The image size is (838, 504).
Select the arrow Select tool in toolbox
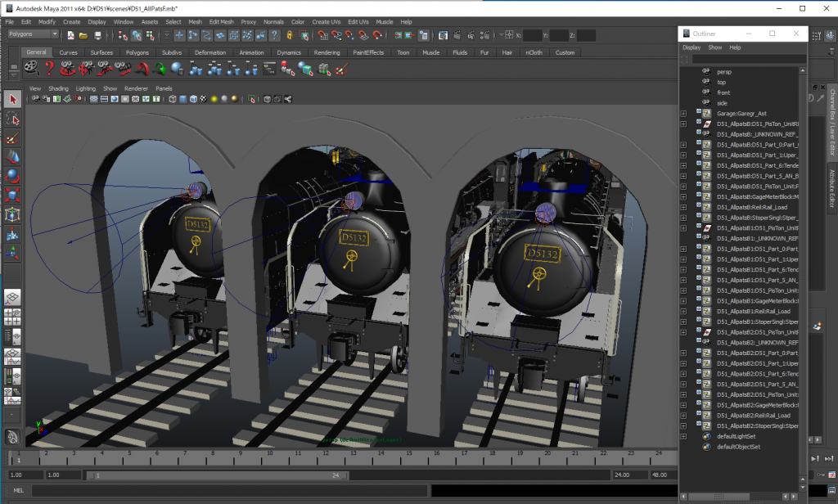tap(13, 100)
